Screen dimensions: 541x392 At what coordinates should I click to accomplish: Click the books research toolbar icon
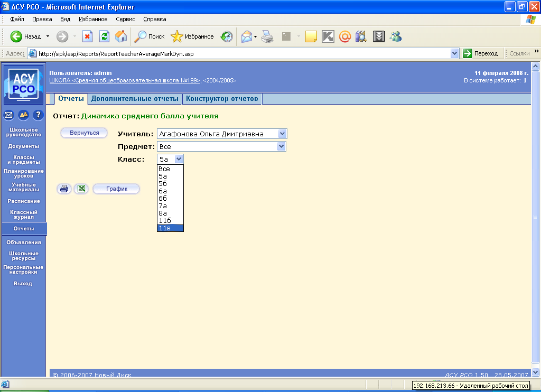coord(361,36)
